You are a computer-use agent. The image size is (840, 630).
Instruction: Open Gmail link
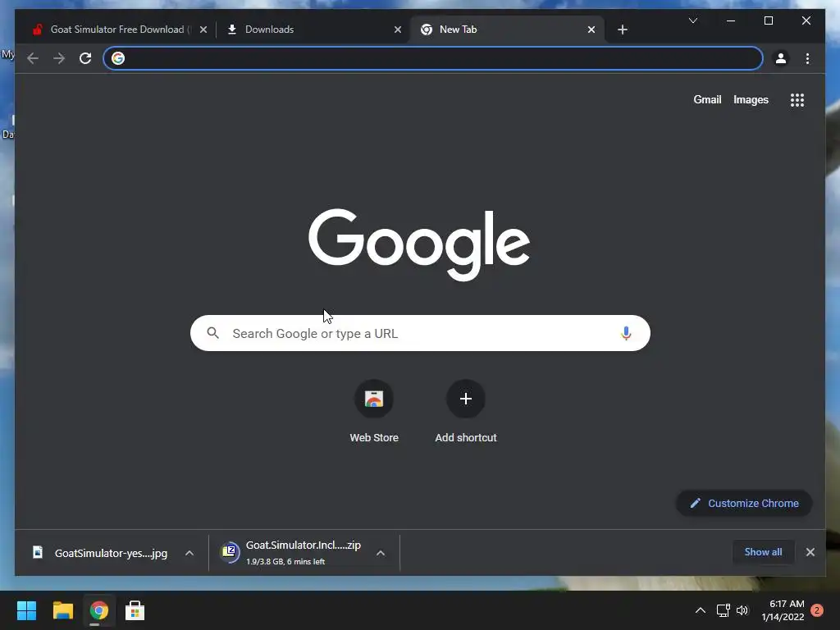[707, 99]
